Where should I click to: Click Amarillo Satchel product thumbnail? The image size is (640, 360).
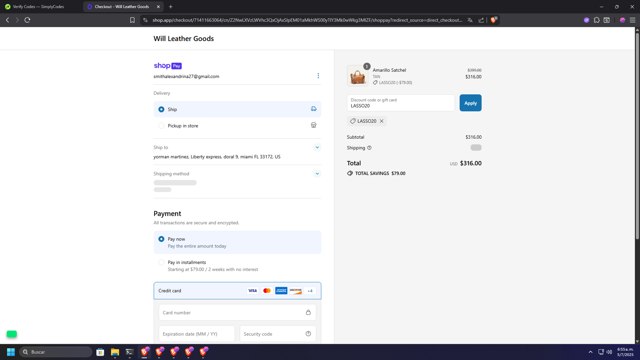click(x=358, y=76)
